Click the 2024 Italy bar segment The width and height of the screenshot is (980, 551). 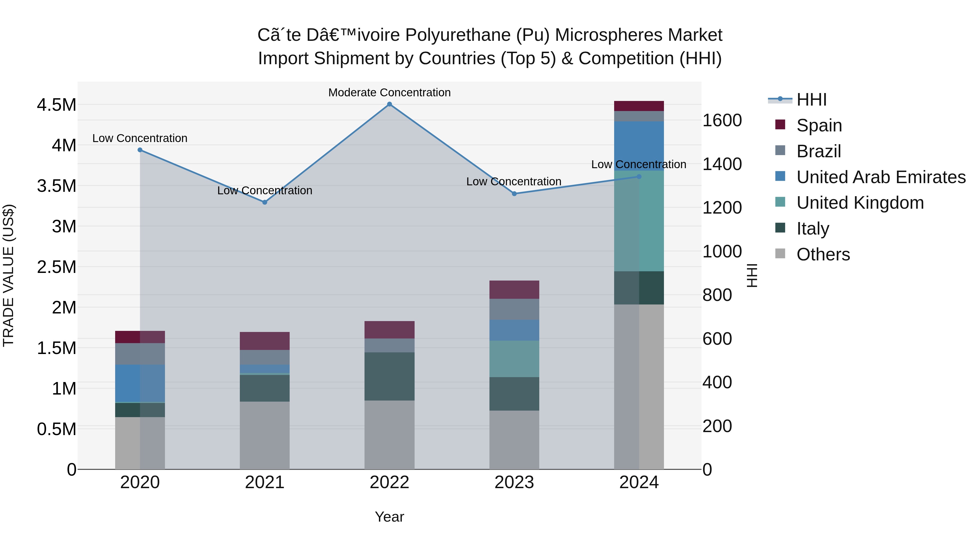pyautogui.click(x=639, y=288)
